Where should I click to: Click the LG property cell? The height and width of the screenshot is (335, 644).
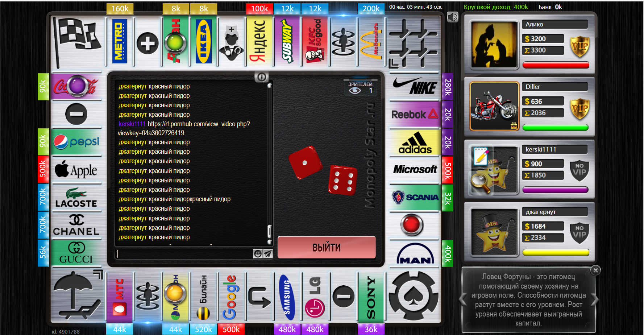315,297
